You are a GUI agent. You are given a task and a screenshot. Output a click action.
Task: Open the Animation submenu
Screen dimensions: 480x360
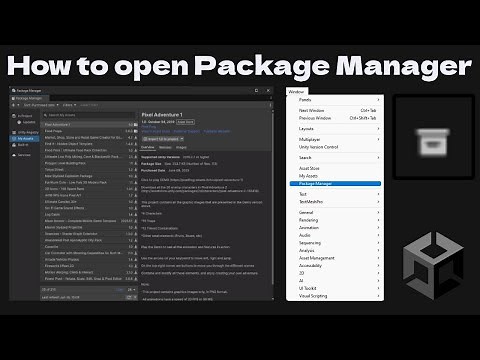coord(335,228)
